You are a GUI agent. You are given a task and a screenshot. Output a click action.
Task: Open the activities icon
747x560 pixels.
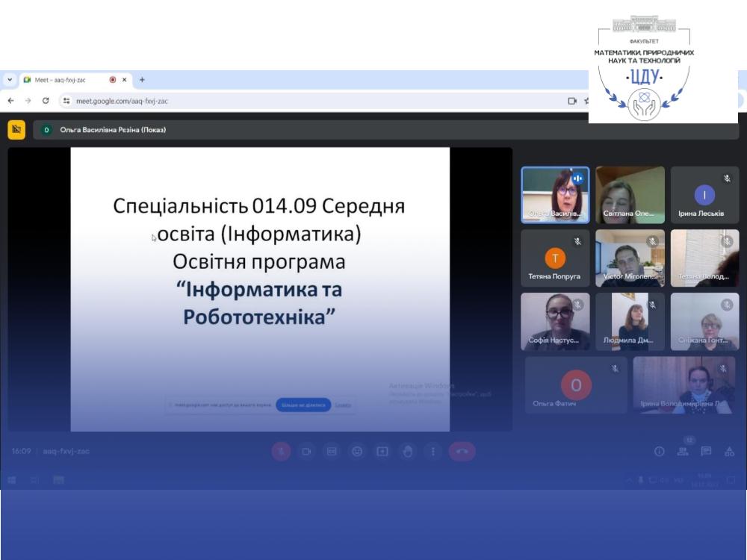click(x=730, y=451)
